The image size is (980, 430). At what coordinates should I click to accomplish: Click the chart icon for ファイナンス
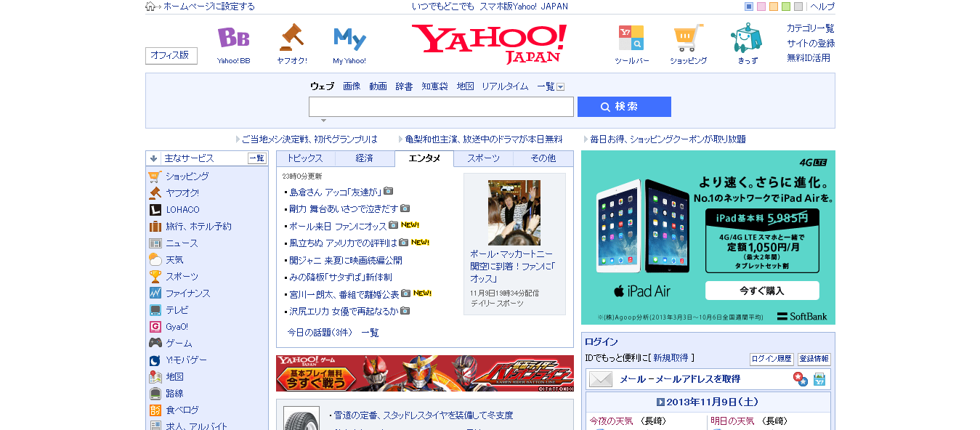point(155,293)
